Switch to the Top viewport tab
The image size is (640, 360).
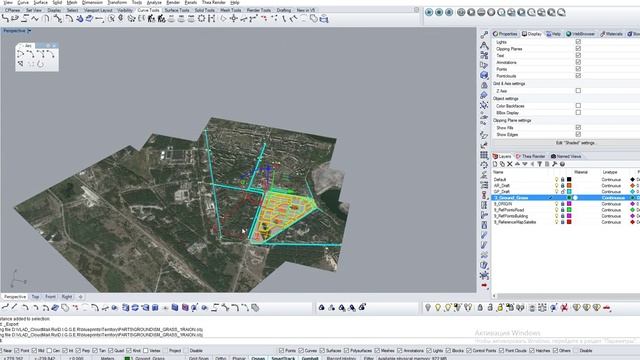pos(36,297)
